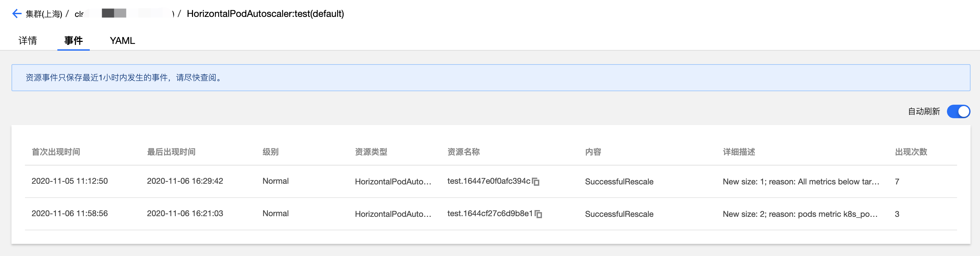Select the event row first seen 2020-11-06 11:58:56

click(x=70, y=214)
